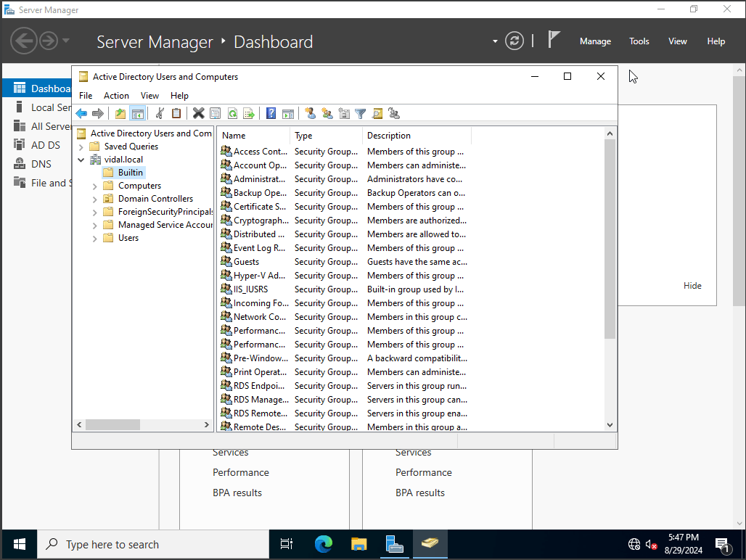The image size is (746, 560).
Task: Select the Print Operat... group entry
Action: pos(260,372)
